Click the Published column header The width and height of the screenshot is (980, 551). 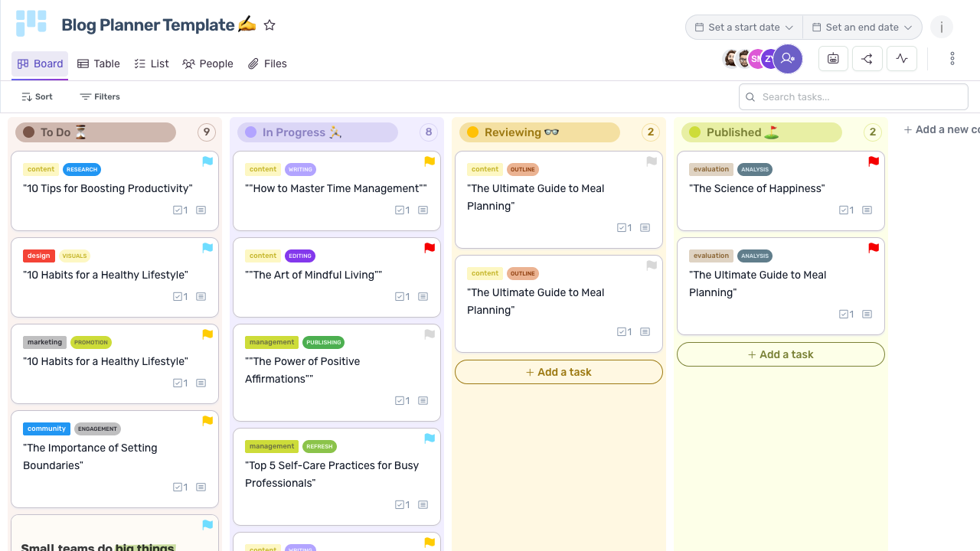(762, 132)
